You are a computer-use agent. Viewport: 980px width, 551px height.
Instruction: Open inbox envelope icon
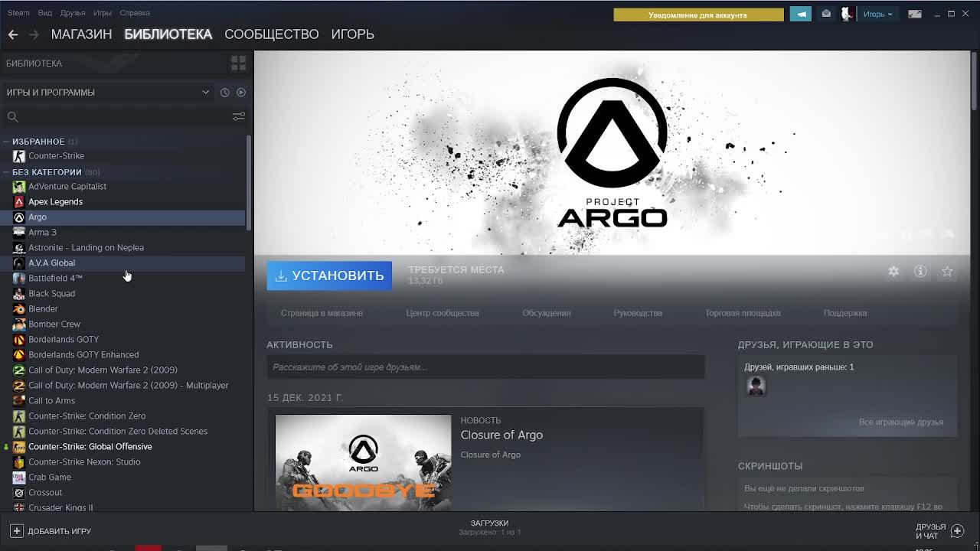826,14
